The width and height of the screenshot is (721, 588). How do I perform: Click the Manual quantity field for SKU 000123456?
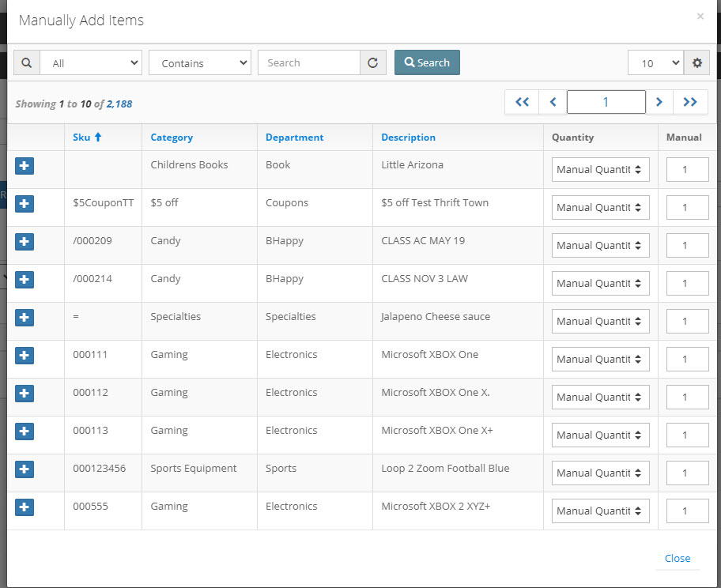coord(688,473)
